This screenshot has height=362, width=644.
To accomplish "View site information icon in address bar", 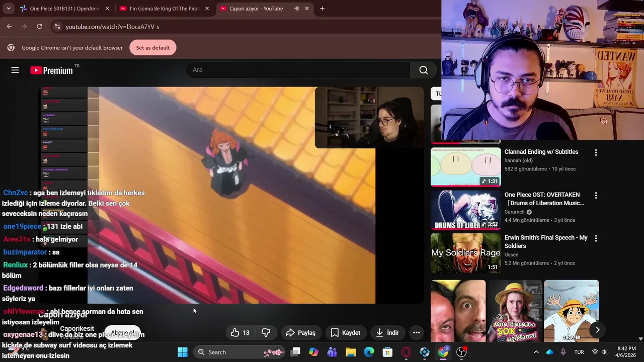I will tap(57, 27).
